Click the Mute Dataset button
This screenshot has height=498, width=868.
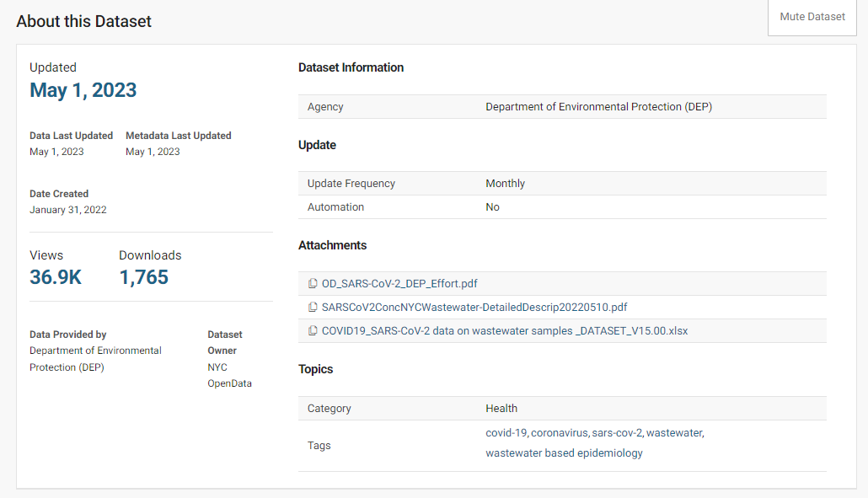point(812,17)
